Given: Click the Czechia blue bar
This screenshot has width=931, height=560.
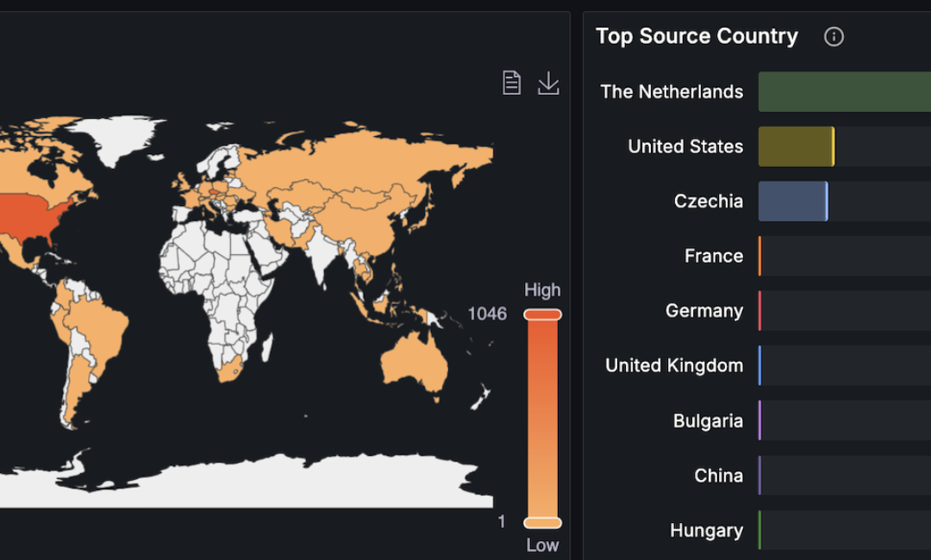Looking at the screenshot, I should tap(793, 201).
